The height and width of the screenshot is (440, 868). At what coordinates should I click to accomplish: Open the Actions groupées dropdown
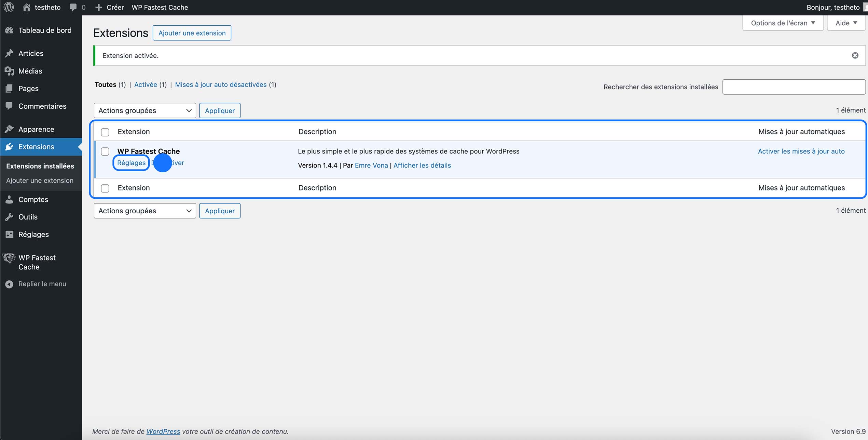coord(144,110)
